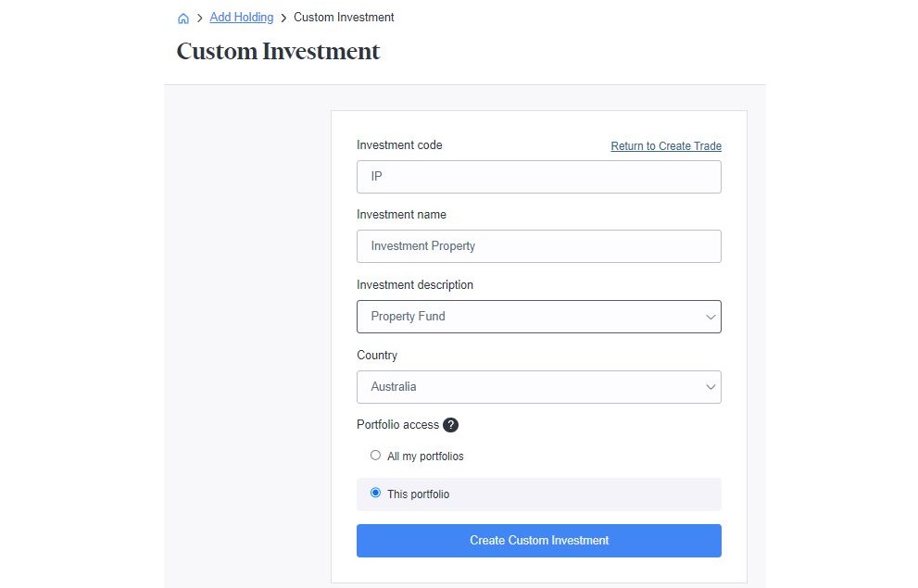This screenshot has height=588, width=918.
Task: Click the Investment name field showing Investment Property
Action: click(x=539, y=246)
